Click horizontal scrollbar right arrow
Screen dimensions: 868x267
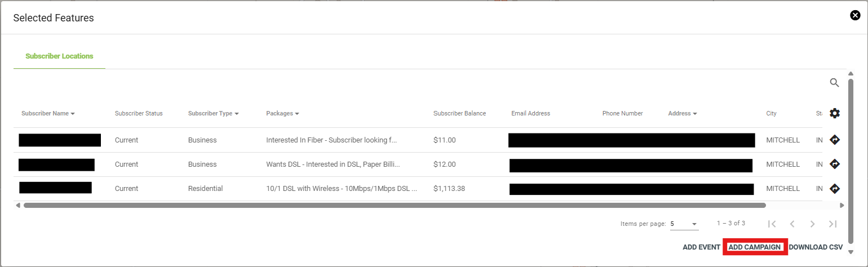(x=842, y=206)
